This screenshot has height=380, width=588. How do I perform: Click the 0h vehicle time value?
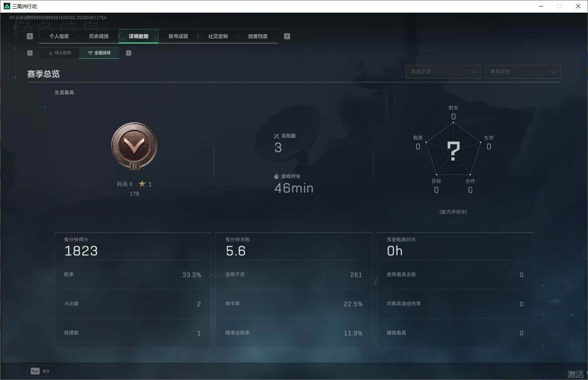tap(395, 251)
